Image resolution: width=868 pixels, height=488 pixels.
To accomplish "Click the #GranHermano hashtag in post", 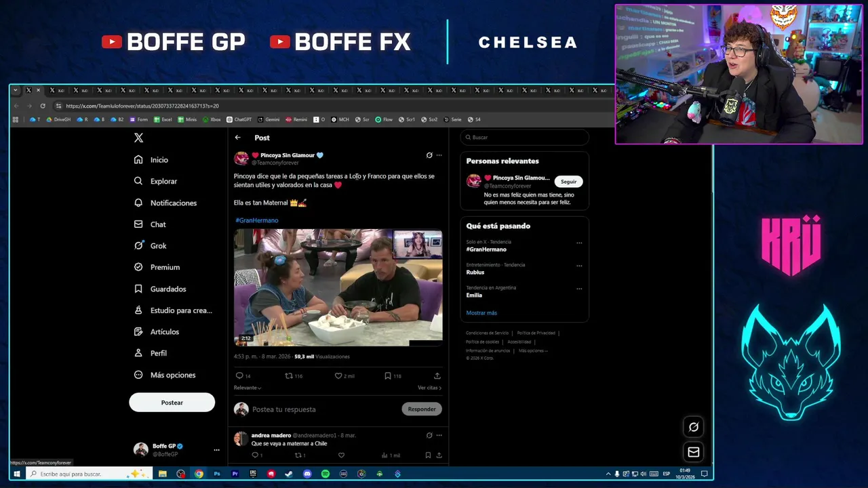I will pos(257,220).
